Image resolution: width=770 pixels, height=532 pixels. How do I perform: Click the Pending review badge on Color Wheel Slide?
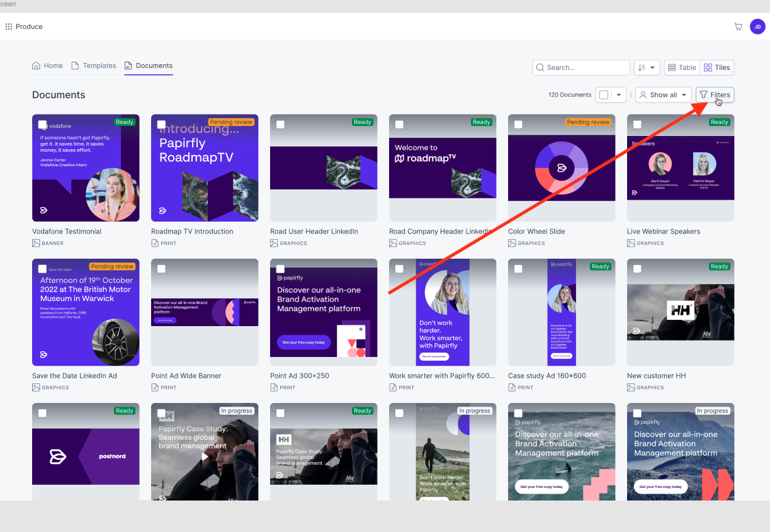pos(588,122)
